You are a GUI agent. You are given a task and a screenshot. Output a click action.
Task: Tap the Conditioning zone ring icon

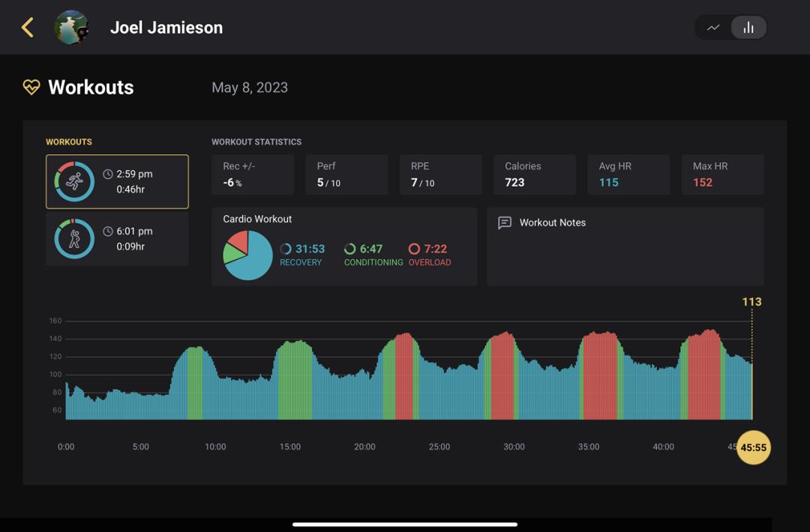click(x=350, y=249)
